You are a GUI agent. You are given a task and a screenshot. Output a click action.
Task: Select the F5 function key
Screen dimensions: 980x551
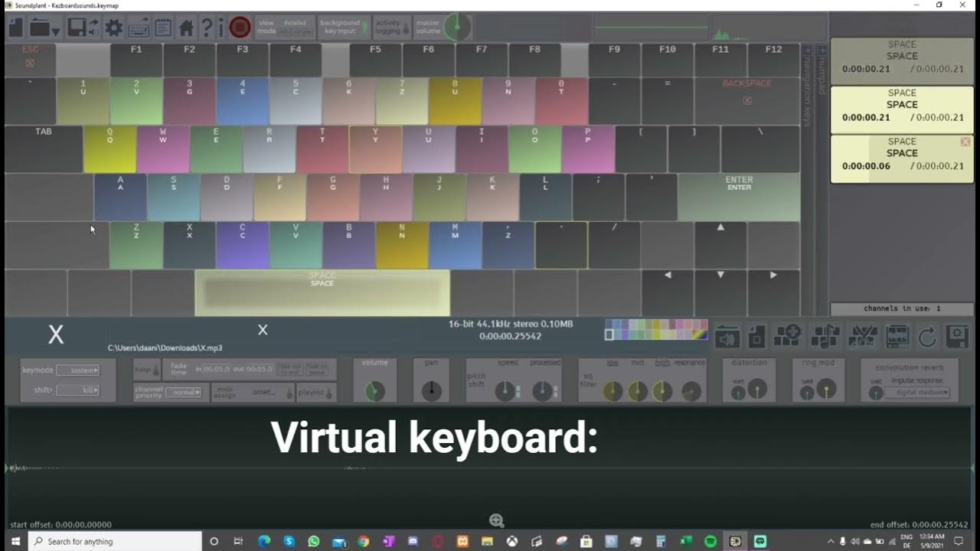point(375,60)
